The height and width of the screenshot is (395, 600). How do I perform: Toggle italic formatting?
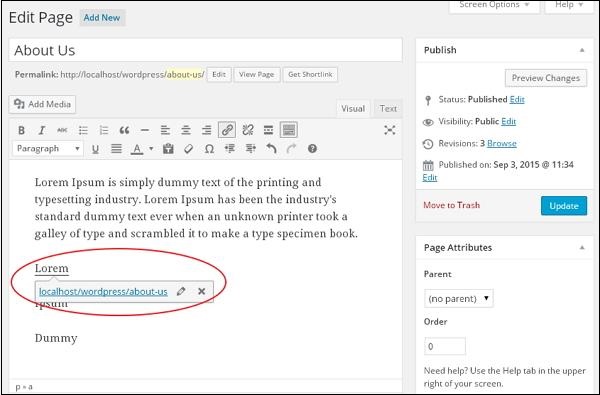pos(42,131)
